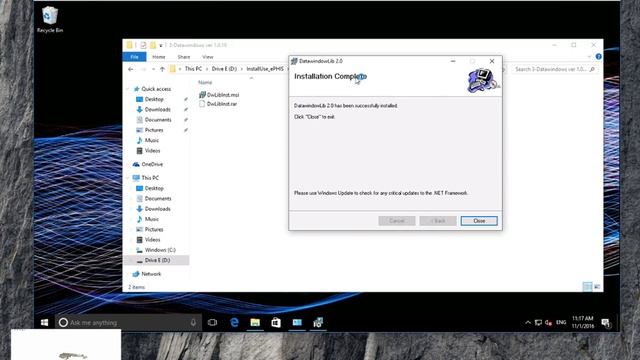This screenshot has height=360, width=640.
Task: Open the clock showing 11:17 AM
Action: tap(583, 322)
